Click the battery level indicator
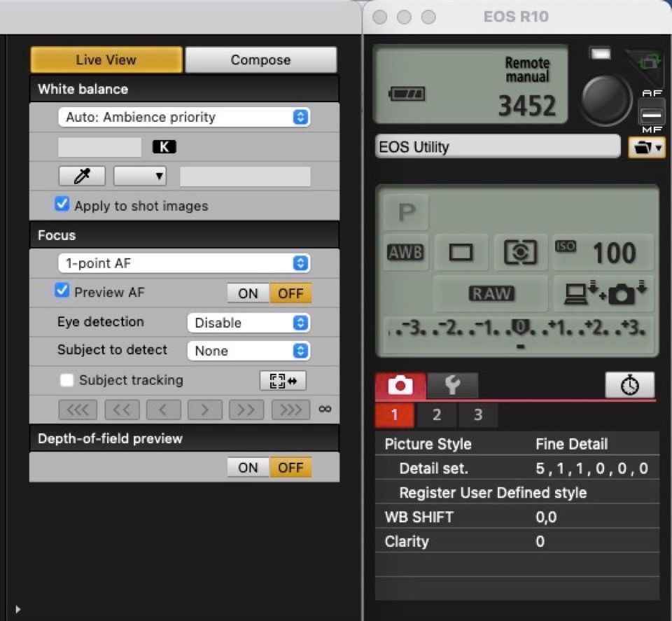Image resolution: width=672 pixels, height=621 pixels. 407,93
